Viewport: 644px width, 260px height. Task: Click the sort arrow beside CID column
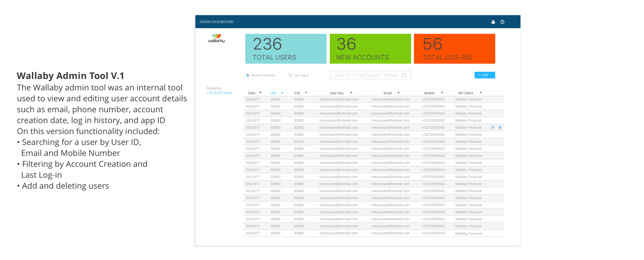point(306,93)
